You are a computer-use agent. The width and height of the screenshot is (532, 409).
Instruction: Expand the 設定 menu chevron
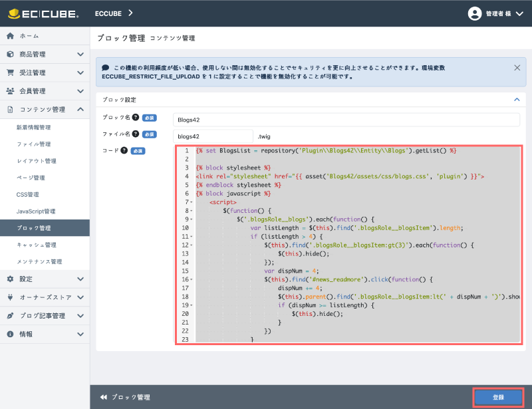(80, 279)
